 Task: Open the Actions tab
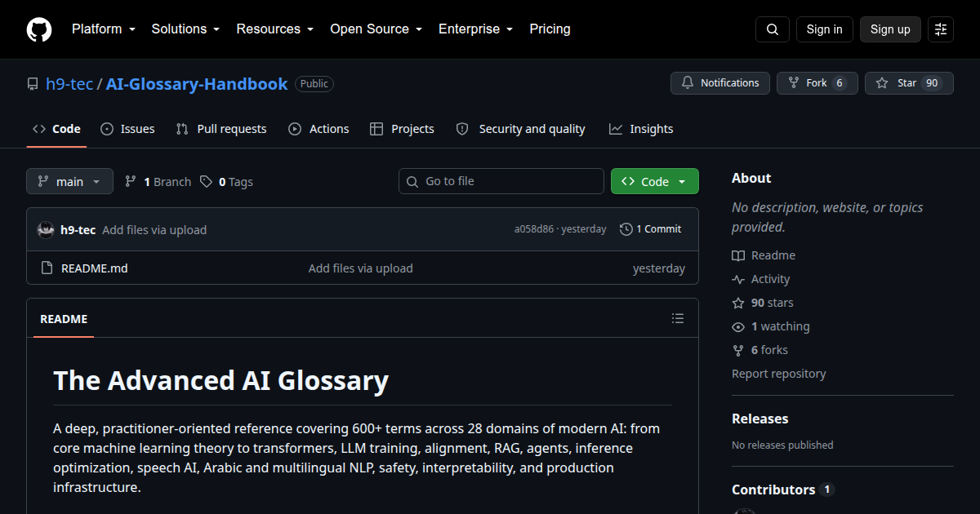(318, 129)
